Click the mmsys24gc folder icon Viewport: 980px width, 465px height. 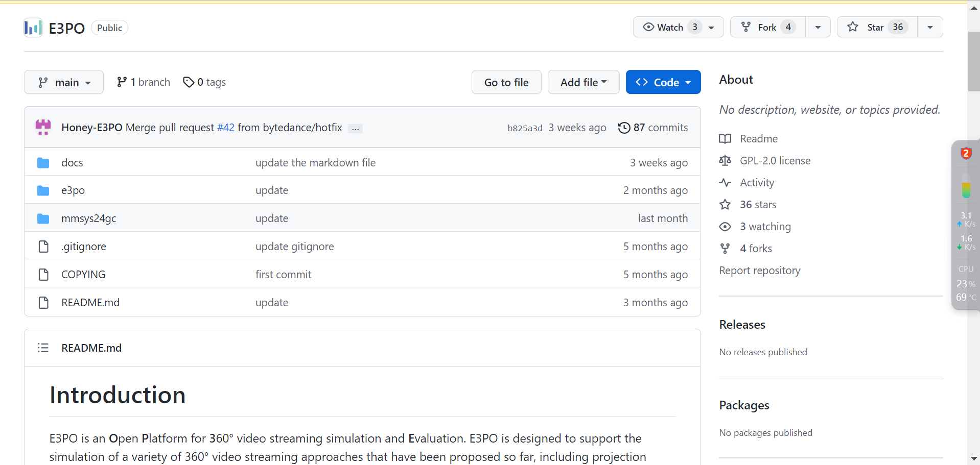(43, 218)
